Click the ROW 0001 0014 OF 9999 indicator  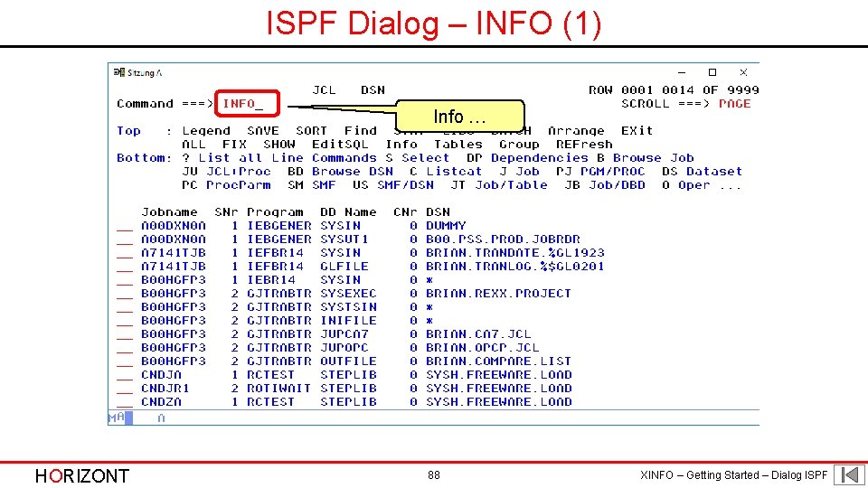tap(673, 90)
